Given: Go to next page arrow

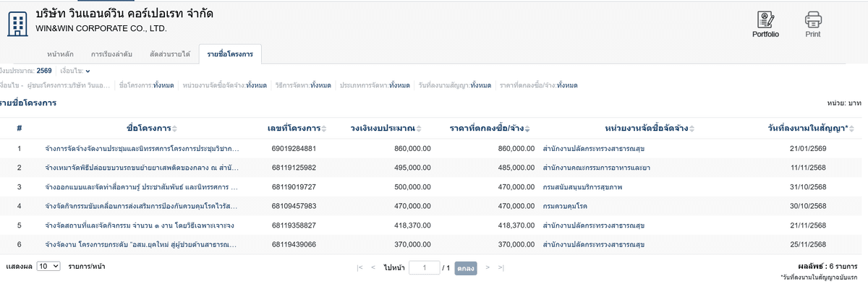Looking at the screenshot, I should point(488,268).
